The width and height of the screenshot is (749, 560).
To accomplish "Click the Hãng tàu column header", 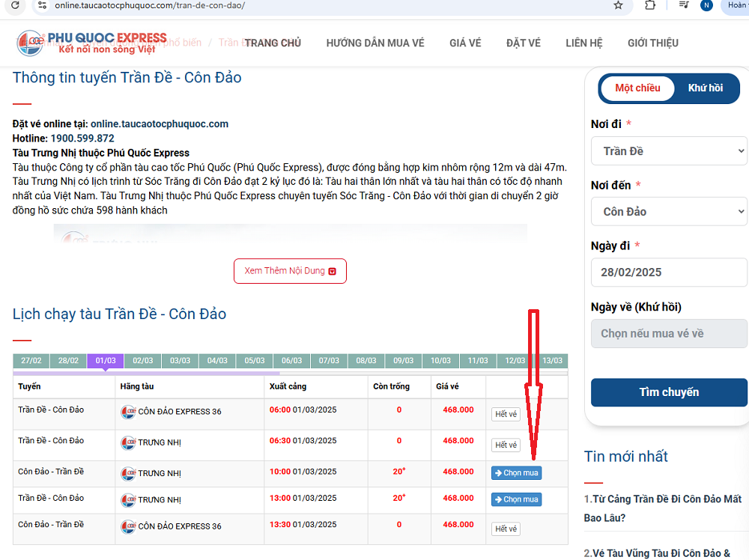I will coord(136,386).
